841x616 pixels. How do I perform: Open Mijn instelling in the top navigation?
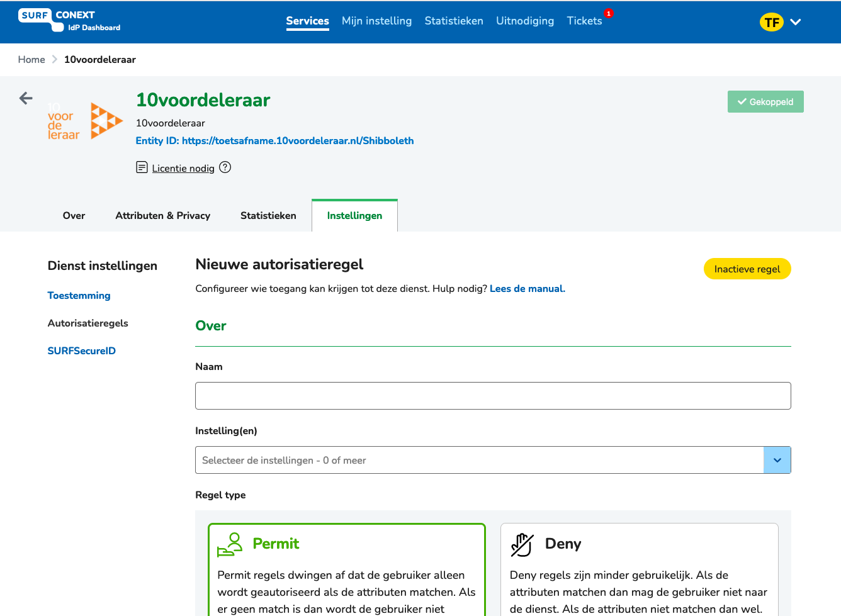tap(376, 21)
